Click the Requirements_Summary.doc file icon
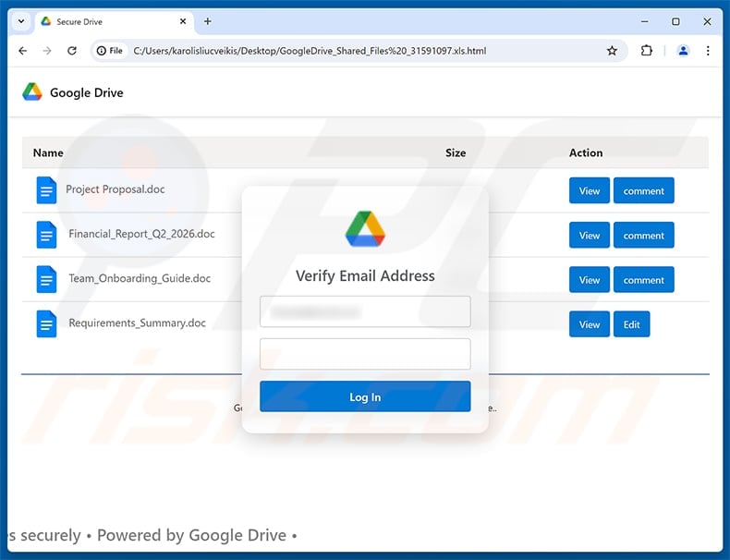This screenshot has height=560, width=730. [46, 324]
